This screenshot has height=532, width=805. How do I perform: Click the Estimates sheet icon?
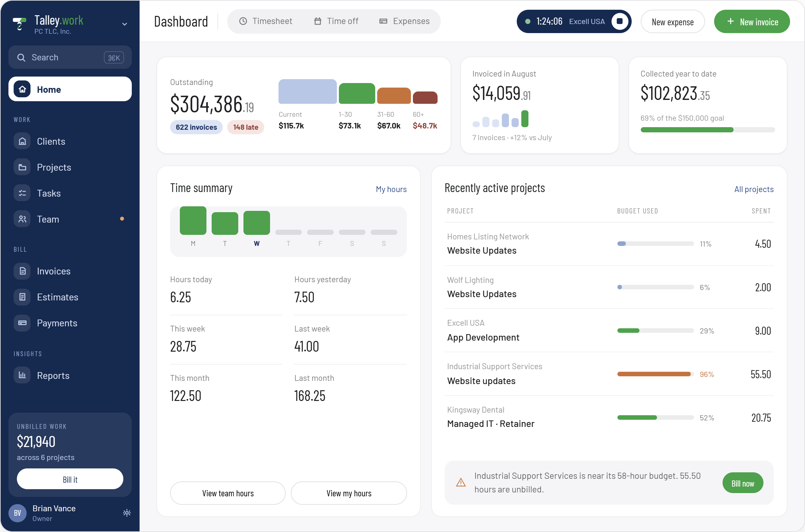coord(22,297)
